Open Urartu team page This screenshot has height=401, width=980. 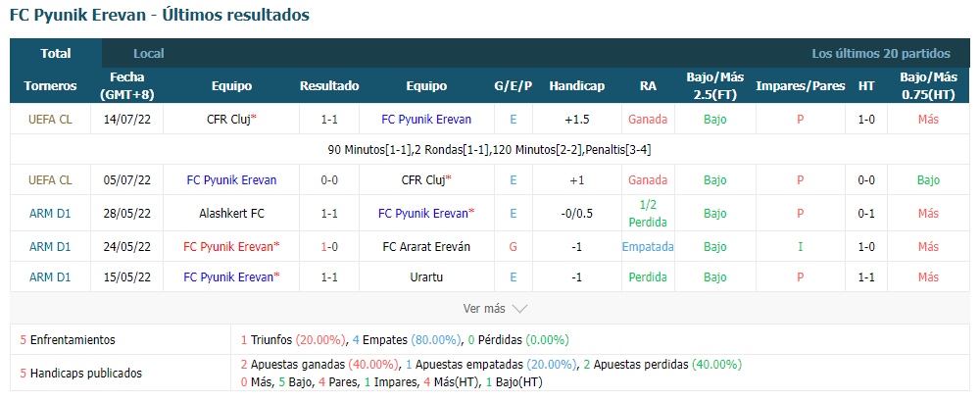[x=426, y=276]
